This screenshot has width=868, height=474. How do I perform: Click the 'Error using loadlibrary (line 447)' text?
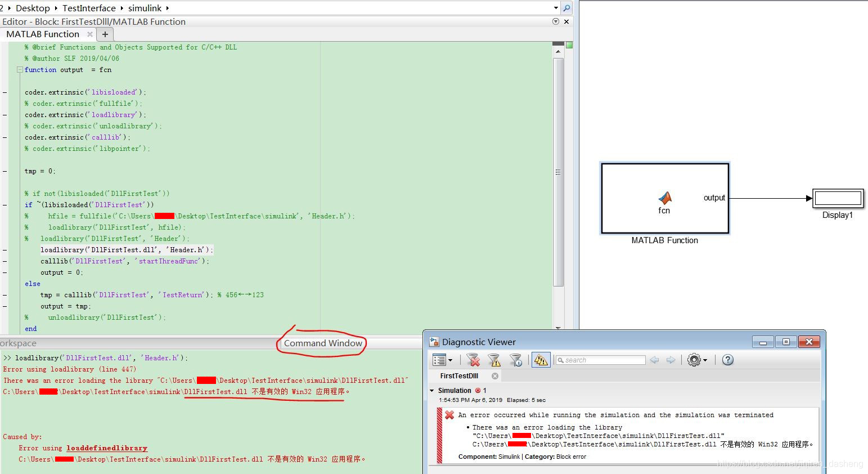pyautogui.click(x=70, y=369)
